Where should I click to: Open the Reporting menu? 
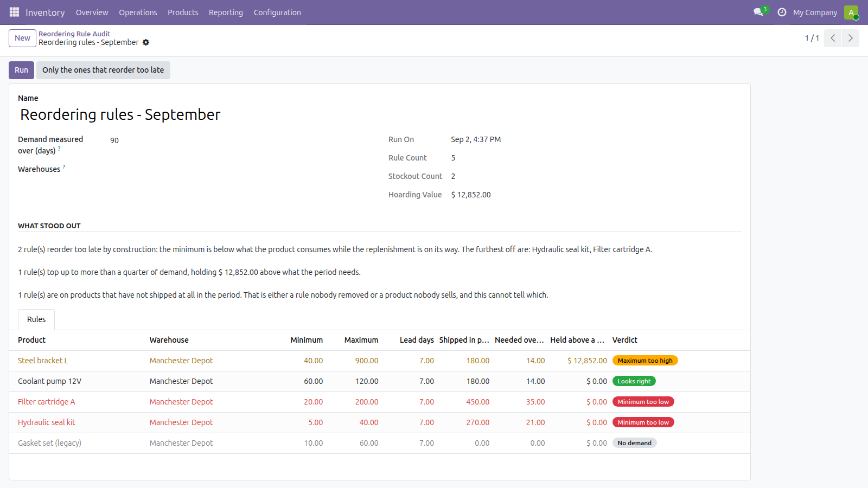pyautogui.click(x=226, y=12)
